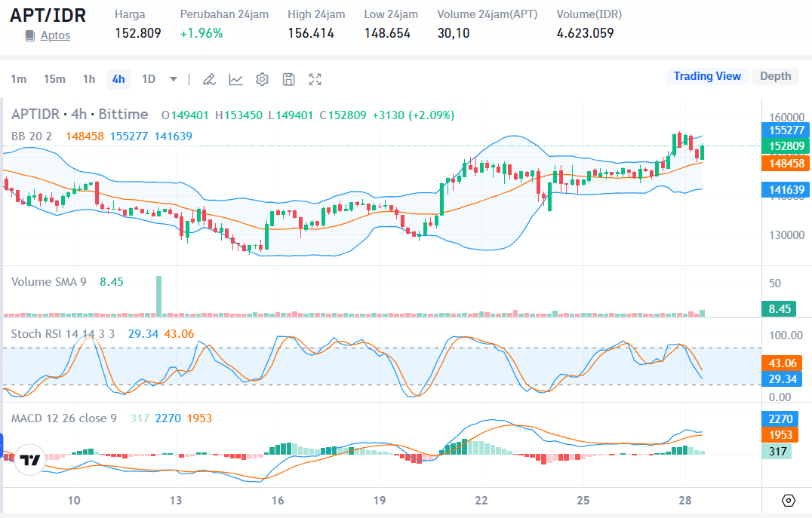Click the save chart floppy-disk icon
812x518 pixels.
pyautogui.click(x=288, y=79)
